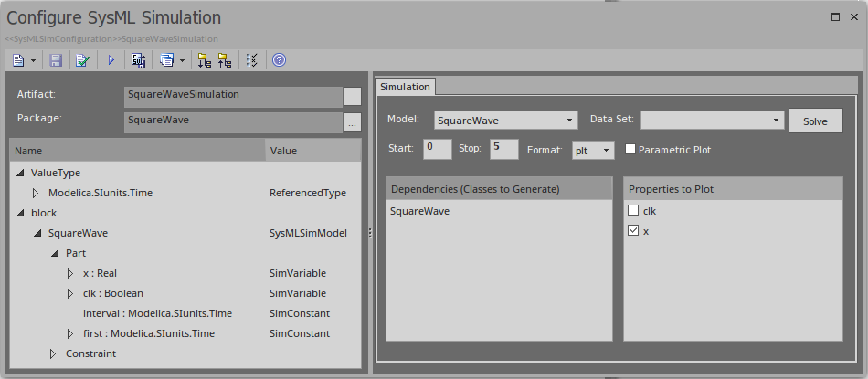Open help with the question mark icon
868x379 pixels.
tap(279, 60)
